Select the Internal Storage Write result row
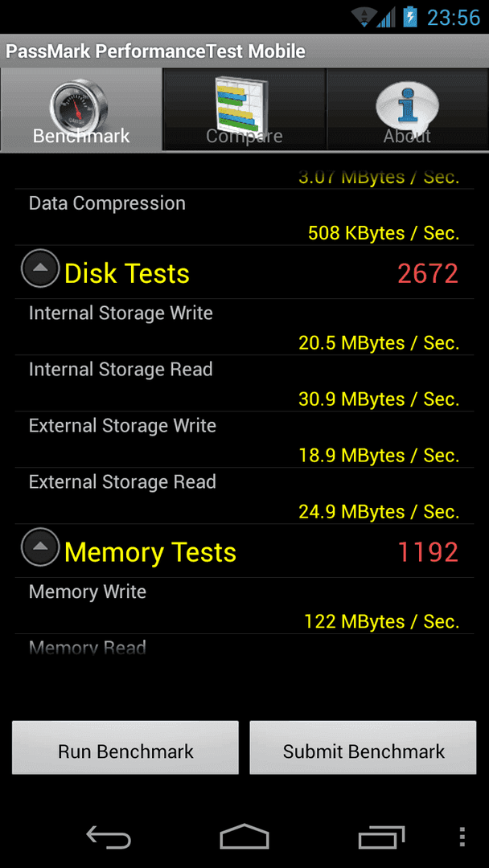 tap(244, 327)
